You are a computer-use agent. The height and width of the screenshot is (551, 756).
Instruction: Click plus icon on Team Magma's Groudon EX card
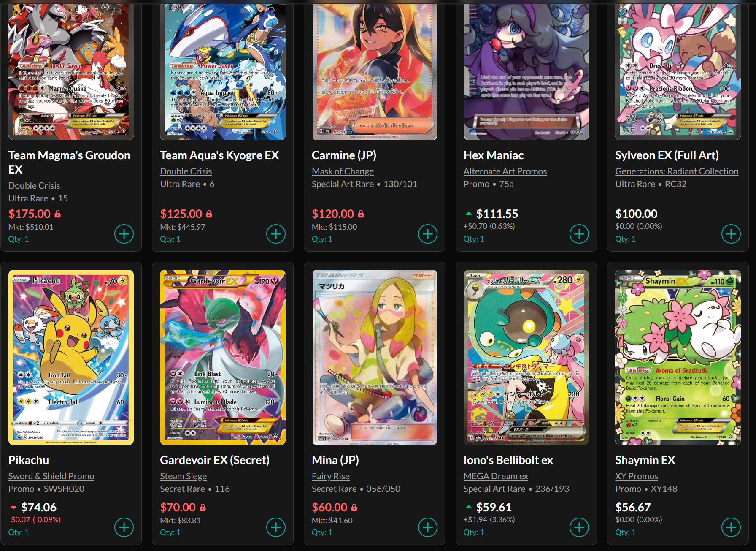tap(124, 234)
